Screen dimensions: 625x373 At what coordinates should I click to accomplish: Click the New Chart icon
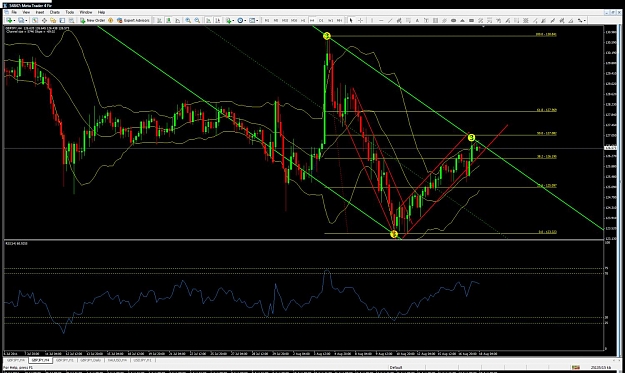(x=9, y=20)
